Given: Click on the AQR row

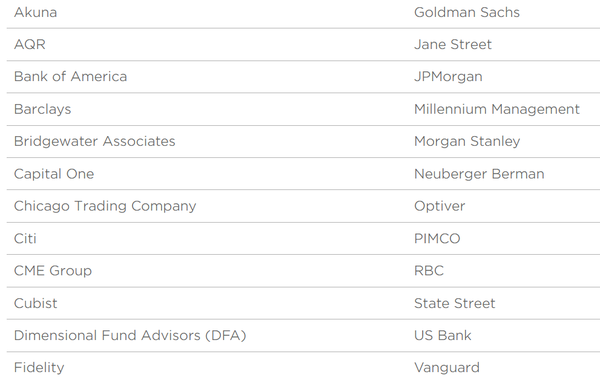Looking at the screenshot, I should click(30, 44).
